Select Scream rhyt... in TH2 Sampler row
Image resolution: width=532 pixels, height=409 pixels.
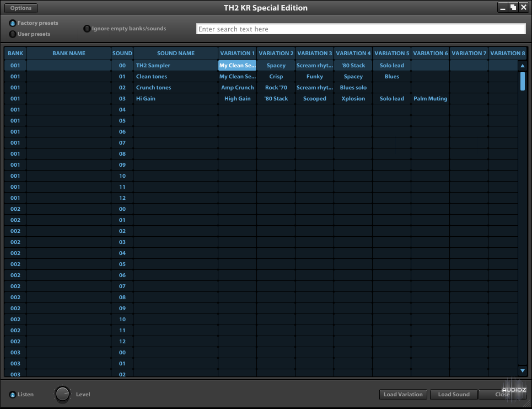(x=315, y=66)
